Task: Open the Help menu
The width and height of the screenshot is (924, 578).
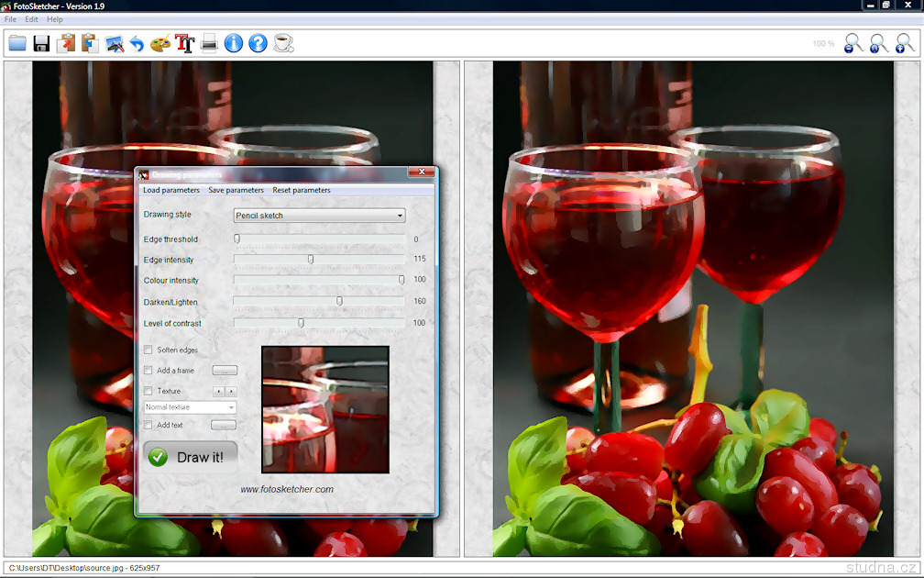Action: coord(55,19)
